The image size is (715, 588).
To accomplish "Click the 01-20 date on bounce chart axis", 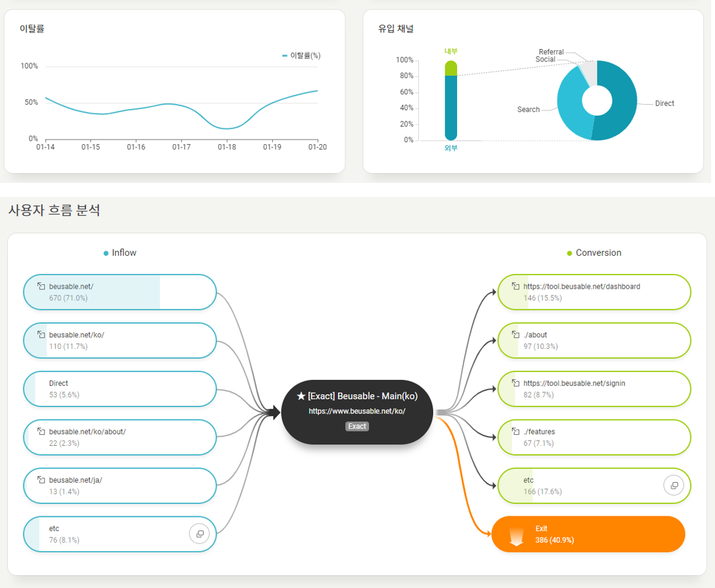I will [317, 147].
